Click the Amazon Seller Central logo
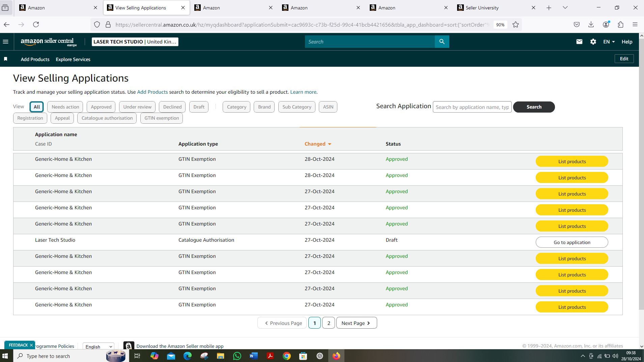This screenshot has height=362, width=644. 49,42
